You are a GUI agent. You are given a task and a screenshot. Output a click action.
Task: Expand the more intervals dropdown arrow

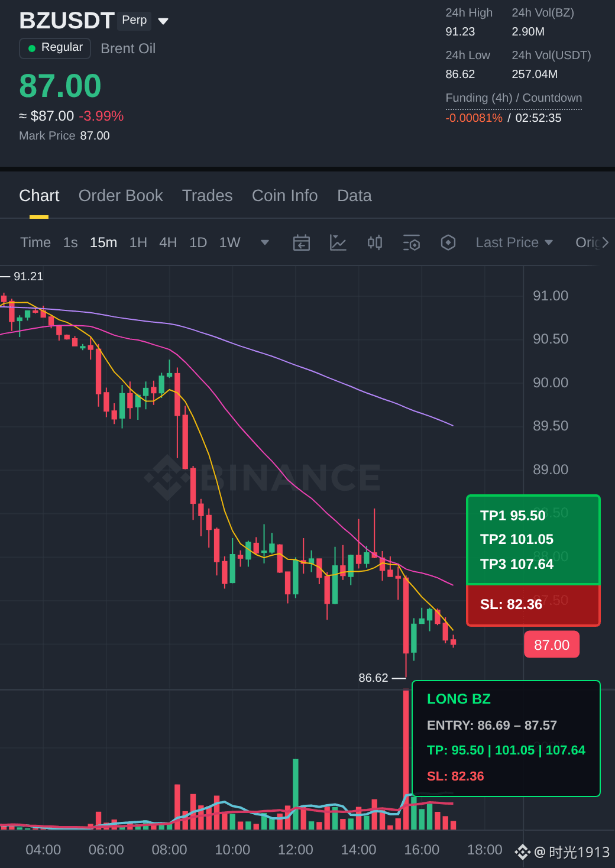click(265, 242)
